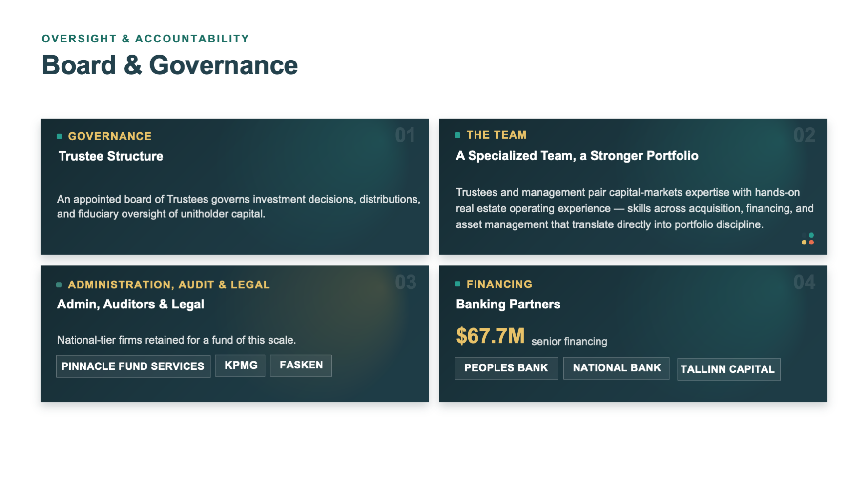Click the OVERSIGHT & ACCOUNTABILITY subtitle
The image size is (868, 488).
click(x=145, y=39)
